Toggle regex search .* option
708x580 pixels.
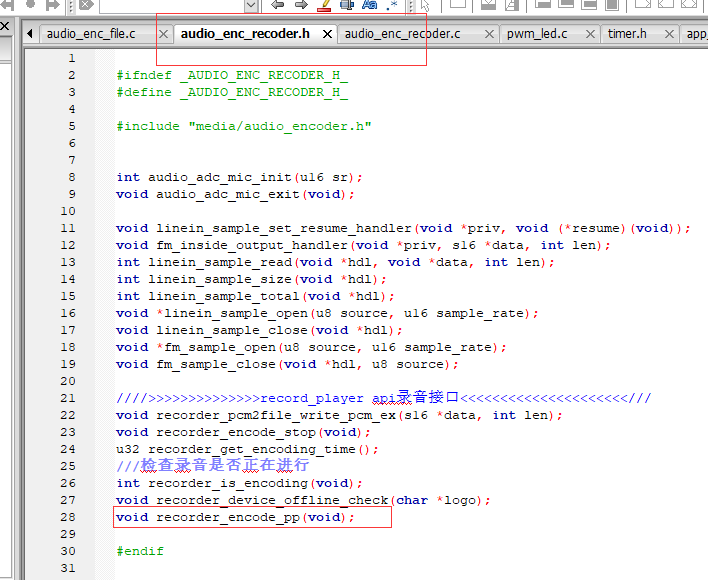click(391, 5)
